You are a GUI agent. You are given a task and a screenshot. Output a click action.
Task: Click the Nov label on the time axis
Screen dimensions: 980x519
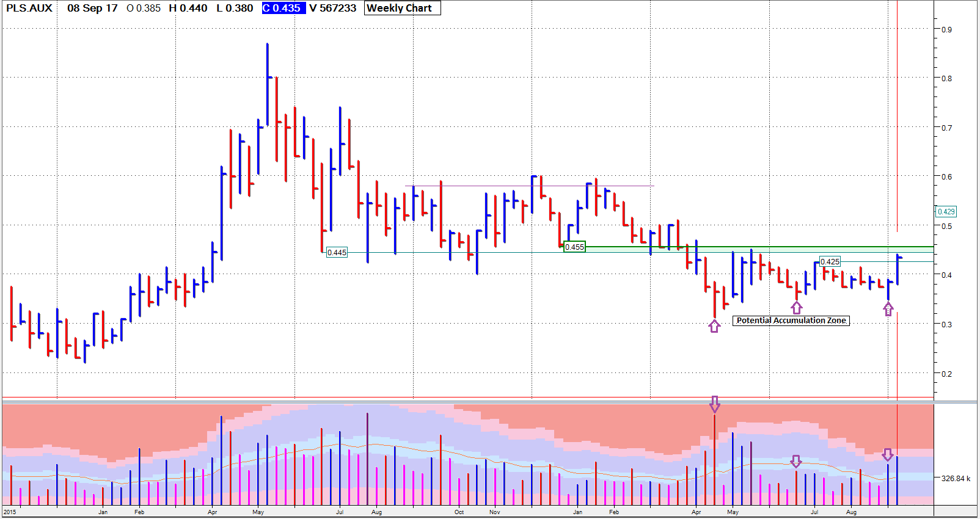tap(495, 512)
